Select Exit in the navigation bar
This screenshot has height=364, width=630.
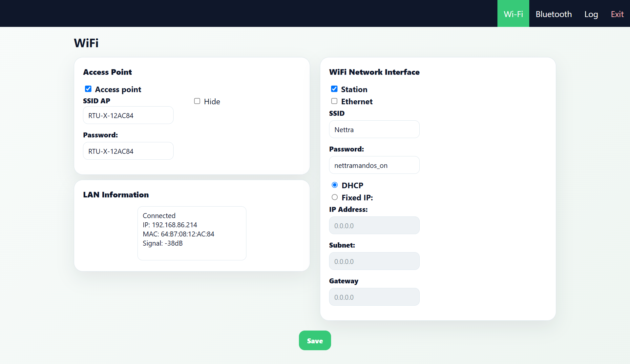pos(617,14)
